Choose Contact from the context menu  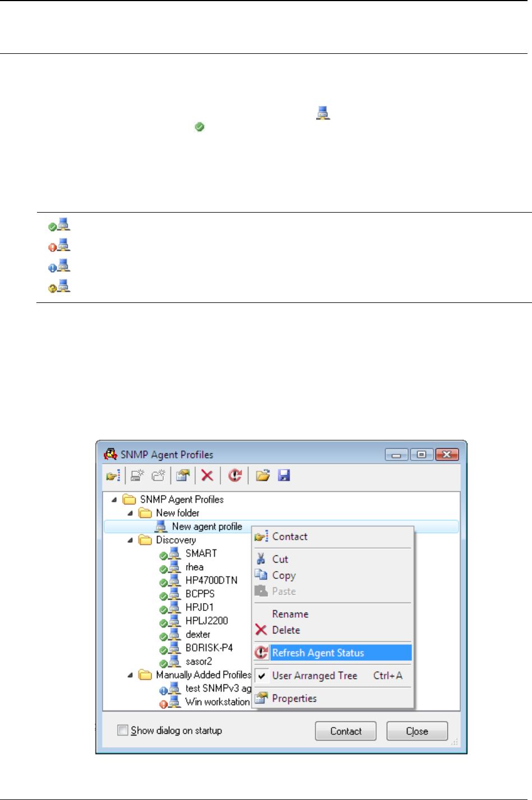click(332, 536)
